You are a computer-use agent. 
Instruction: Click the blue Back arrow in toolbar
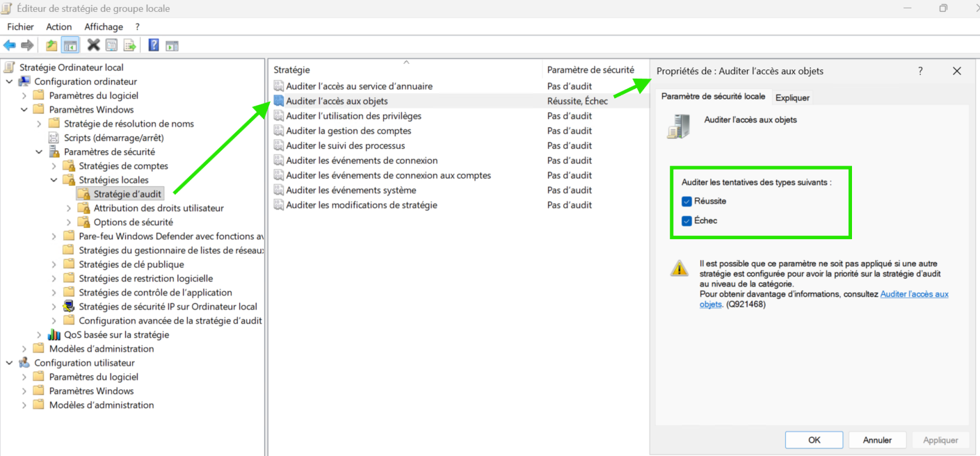pos(9,46)
